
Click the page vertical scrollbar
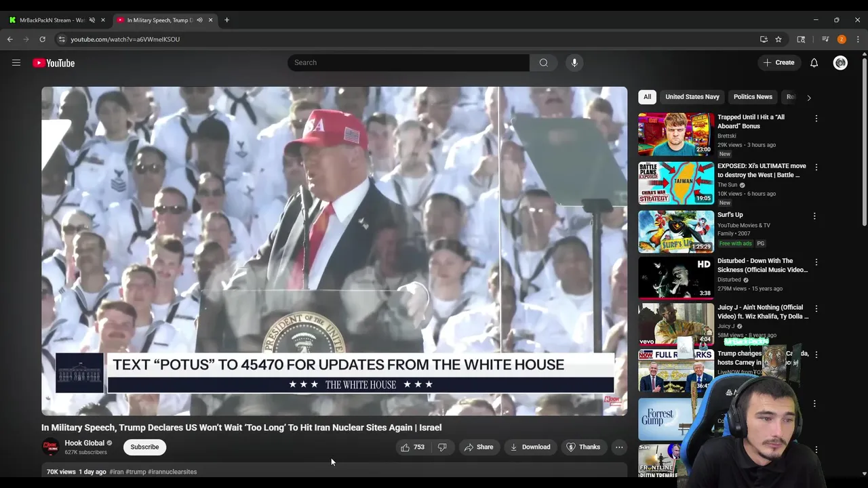pos(864,142)
